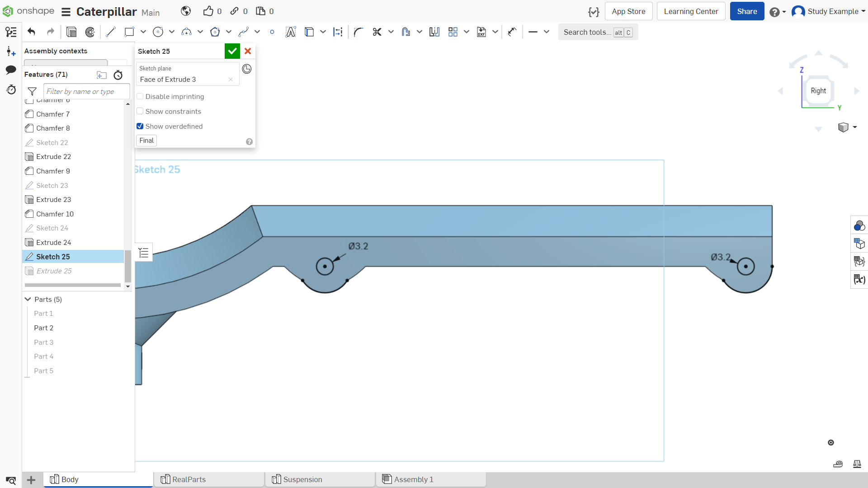
Task: Tick Disable imprinting checkbox
Action: [140, 96]
